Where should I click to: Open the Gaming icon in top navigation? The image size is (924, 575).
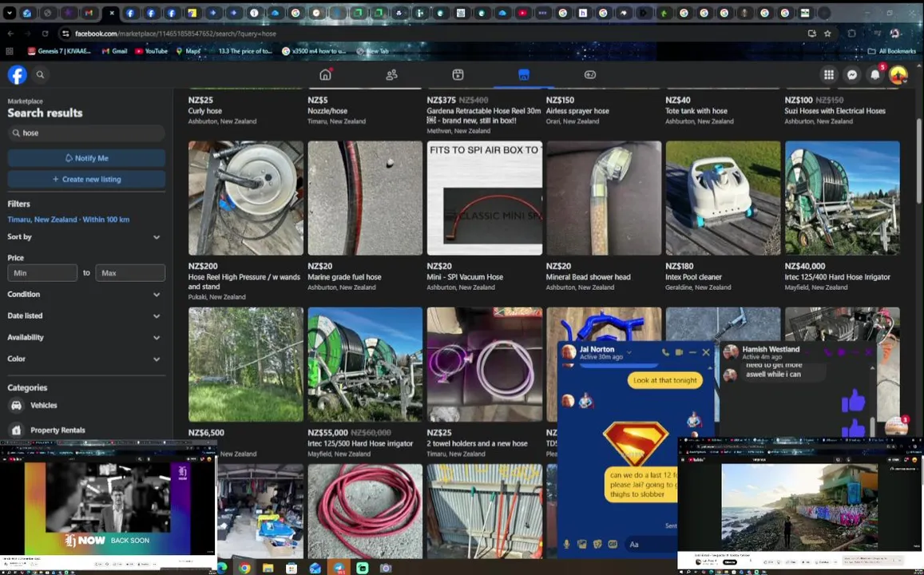pos(590,74)
